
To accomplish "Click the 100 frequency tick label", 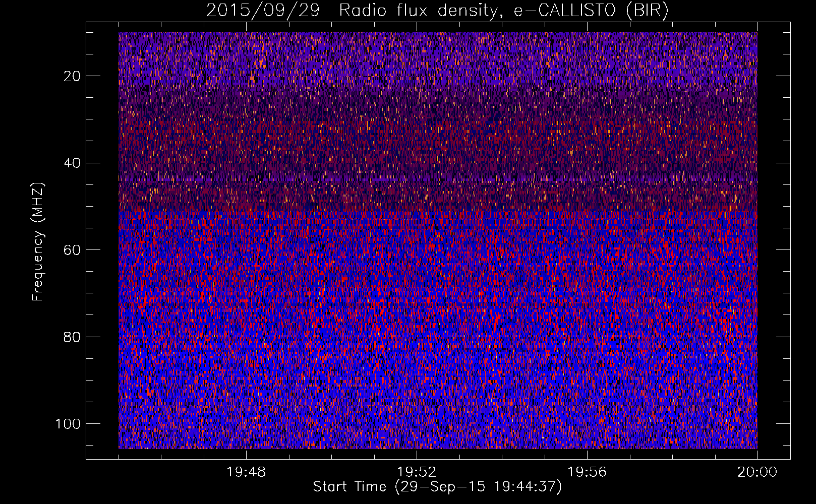I will tap(69, 424).
